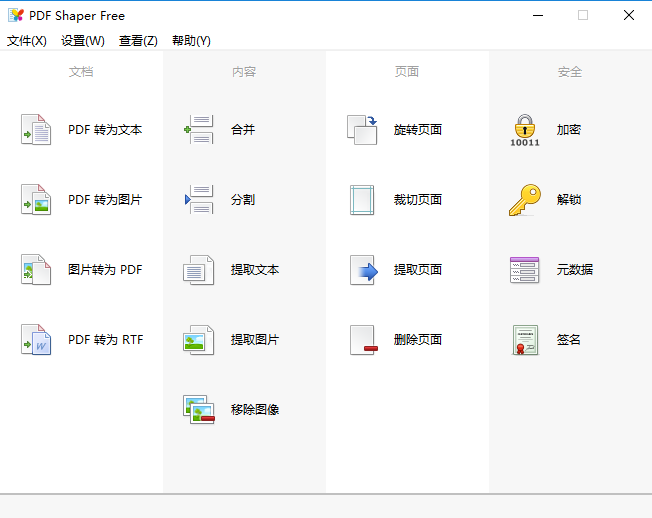Click the 解锁 golden key icon
Screen dimensions: 652x518
(525, 200)
